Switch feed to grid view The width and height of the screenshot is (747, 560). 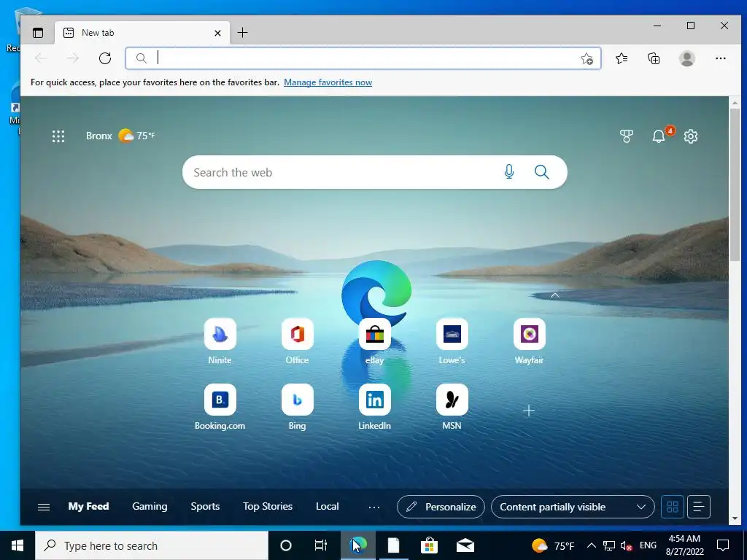click(x=673, y=507)
